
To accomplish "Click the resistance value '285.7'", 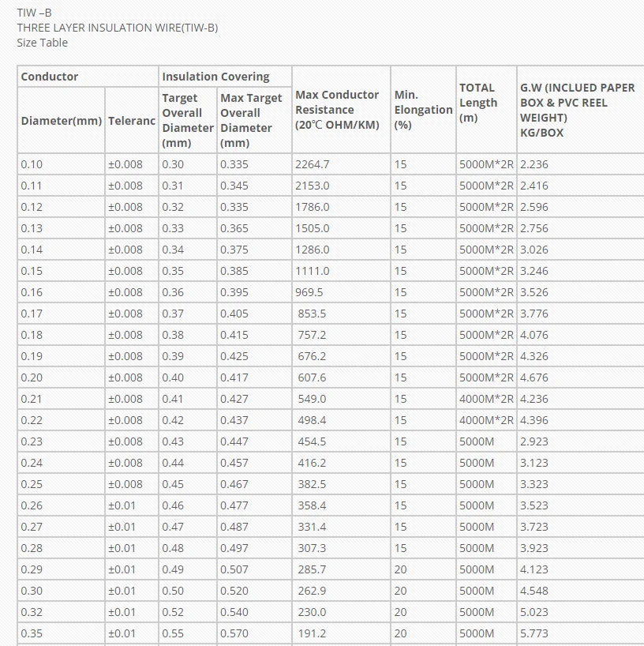I will (x=312, y=569).
